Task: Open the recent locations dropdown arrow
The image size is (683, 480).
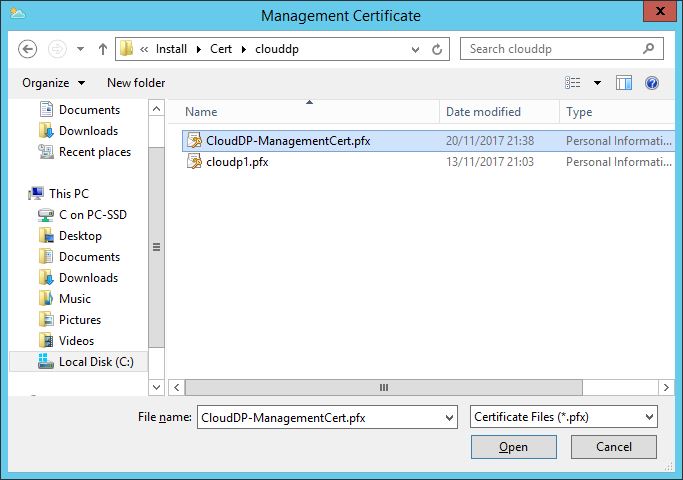Action: [x=81, y=49]
